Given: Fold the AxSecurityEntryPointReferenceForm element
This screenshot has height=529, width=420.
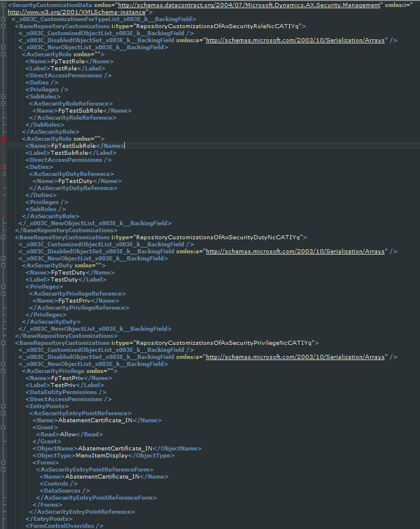Looking at the screenshot, I should (x=3, y=470).
